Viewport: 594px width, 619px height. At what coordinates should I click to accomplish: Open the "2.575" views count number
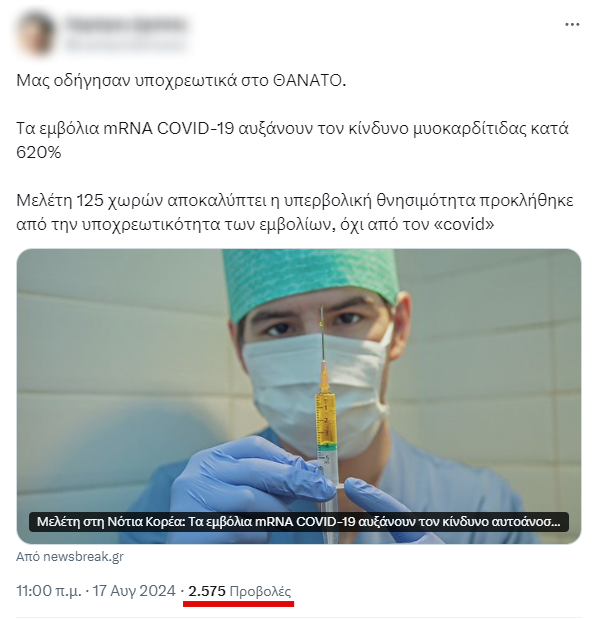click(207, 591)
